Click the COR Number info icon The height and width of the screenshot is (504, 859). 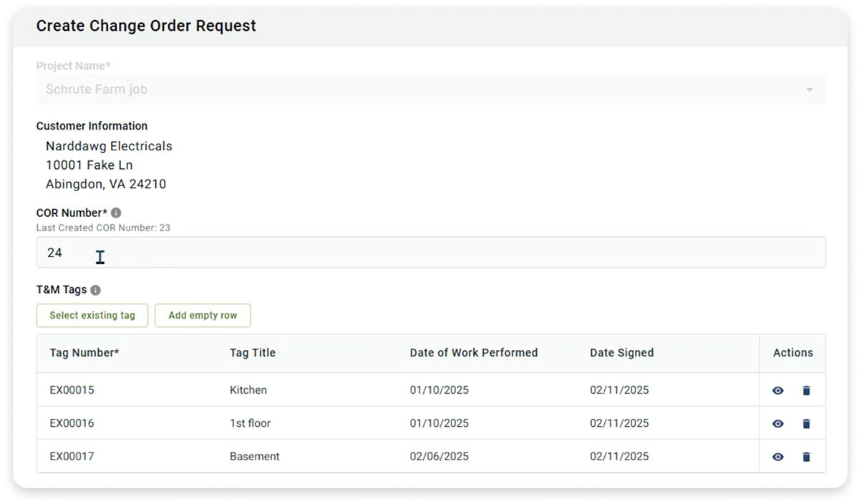tap(116, 213)
